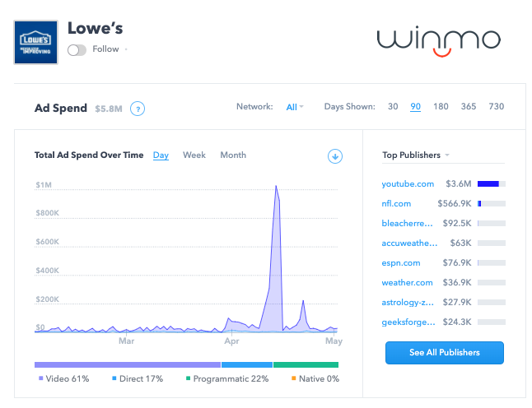Switch chart granularity to Week
The image size is (532, 408).
(x=194, y=155)
